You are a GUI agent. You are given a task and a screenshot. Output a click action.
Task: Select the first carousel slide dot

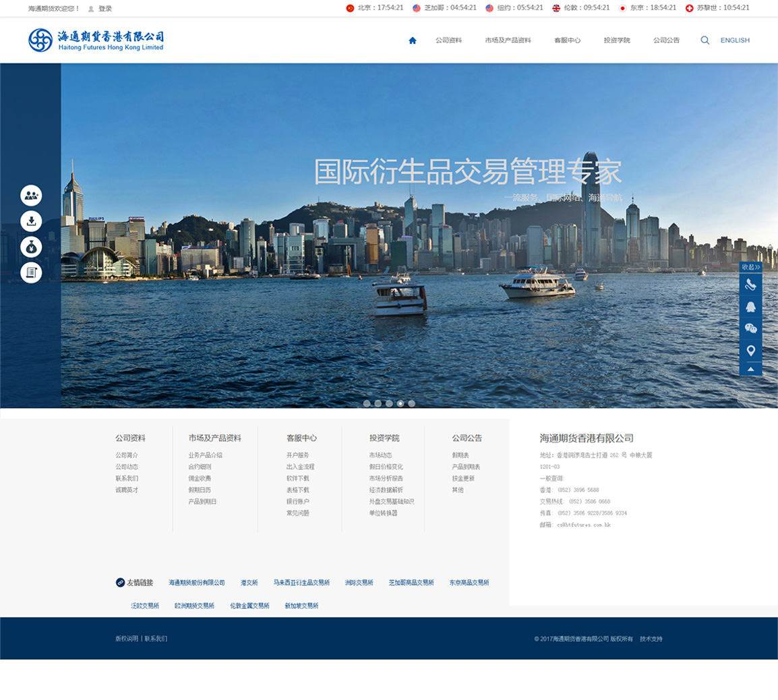pyautogui.click(x=367, y=403)
